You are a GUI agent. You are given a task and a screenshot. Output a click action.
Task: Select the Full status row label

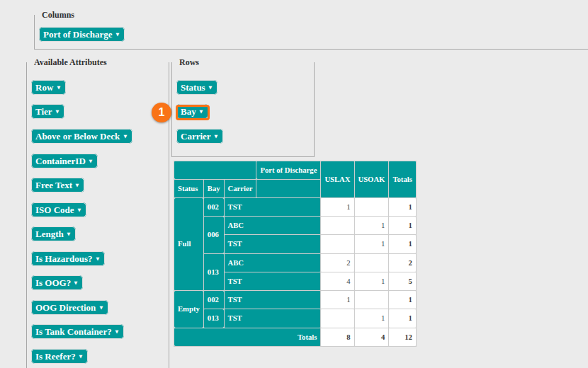[x=188, y=244]
